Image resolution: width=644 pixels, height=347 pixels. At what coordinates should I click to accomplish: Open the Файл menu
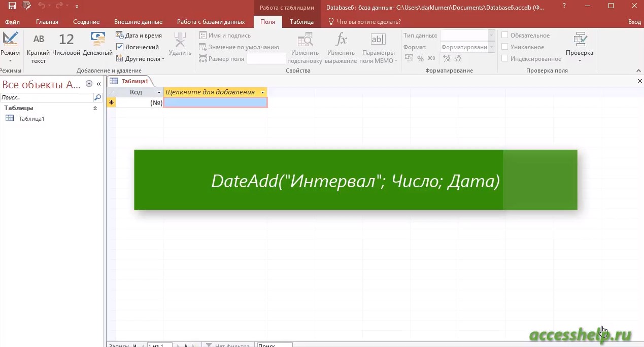tap(13, 22)
